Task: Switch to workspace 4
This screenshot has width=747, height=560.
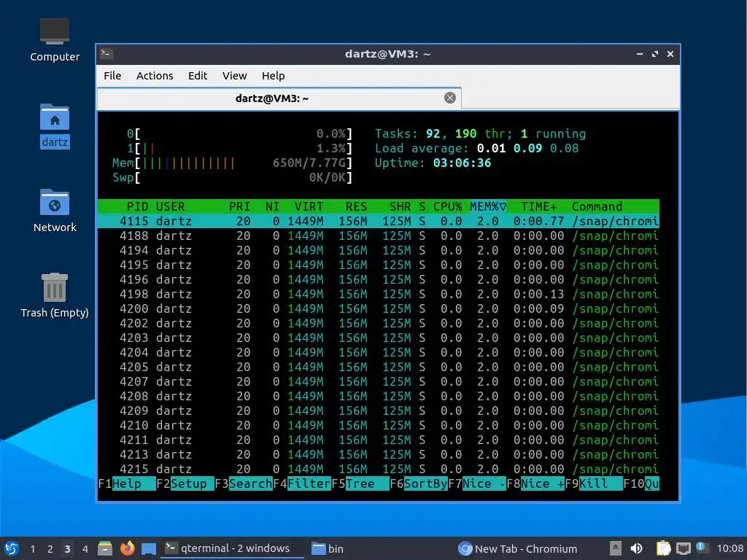Action: click(85, 548)
